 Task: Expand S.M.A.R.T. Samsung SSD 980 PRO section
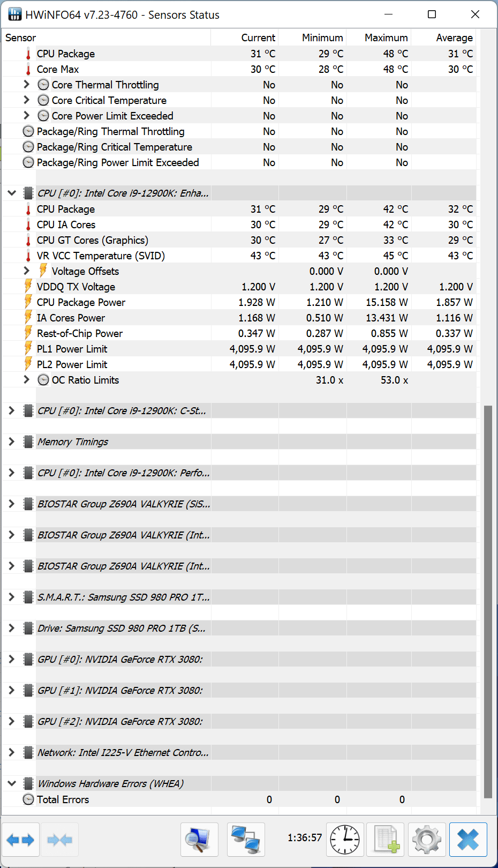tap(12, 597)
